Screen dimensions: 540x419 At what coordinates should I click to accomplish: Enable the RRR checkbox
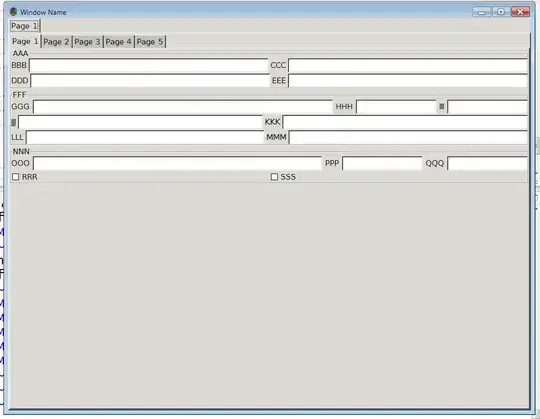pyautogui.click(x=15, y=177)
